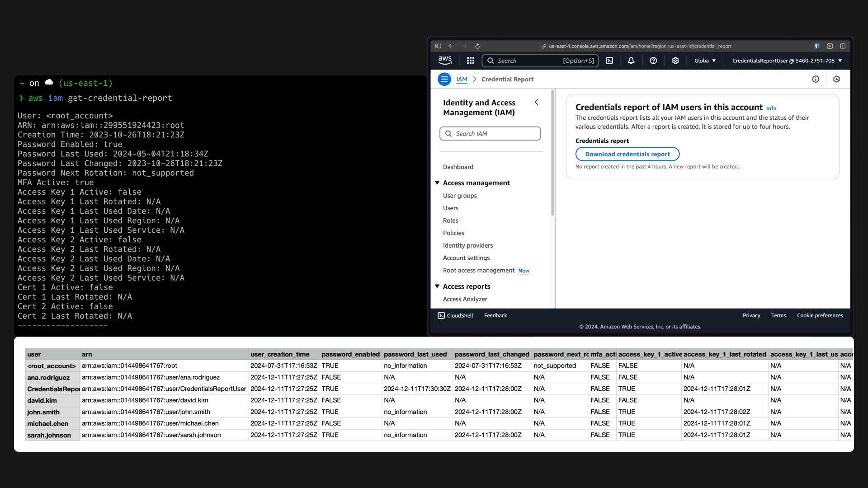The image size is (868, 488).
Task: Open the Info link beside the heading
Action: [771, 108]
